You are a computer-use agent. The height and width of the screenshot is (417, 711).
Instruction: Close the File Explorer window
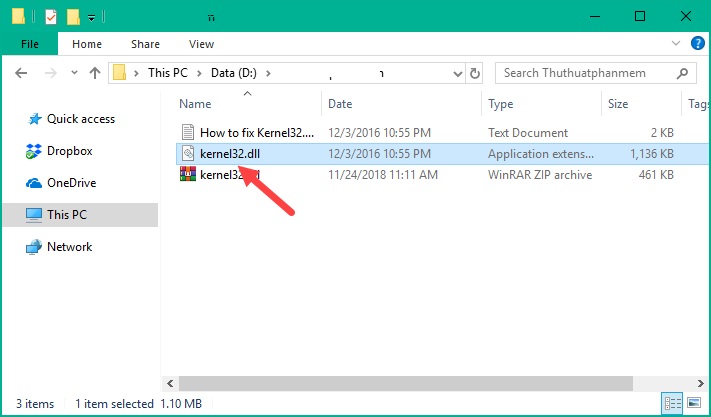[x=686, y=16]
